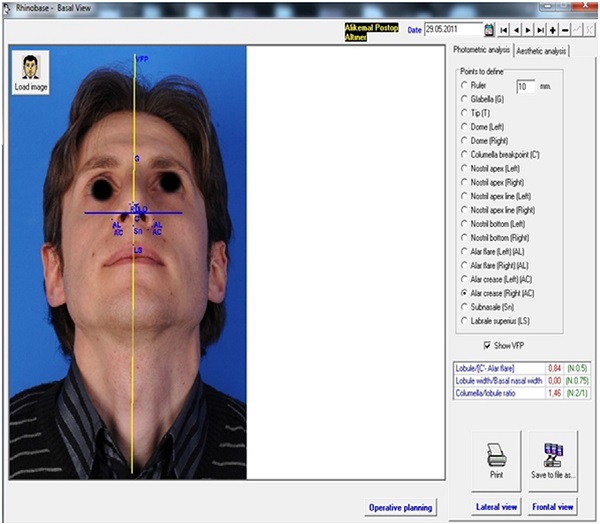Screen dimensions: 600x524
Task: Open Operative planning
Action: click(x=400, y=507)
